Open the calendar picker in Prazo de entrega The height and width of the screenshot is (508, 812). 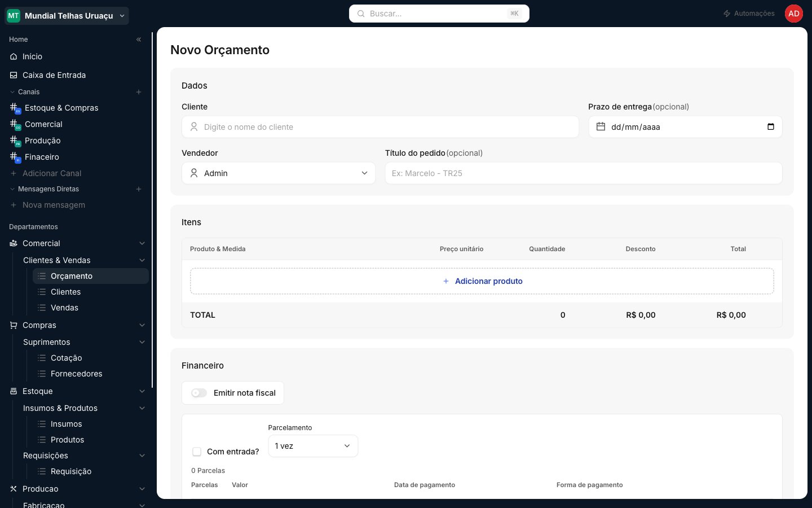click(771, 126)
